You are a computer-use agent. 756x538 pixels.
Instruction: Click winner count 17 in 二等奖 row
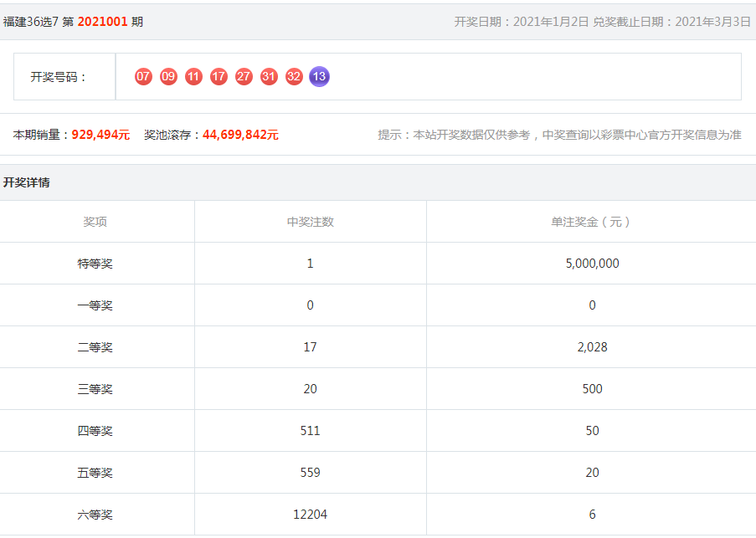pyautogui.click(x=310, y=347)
